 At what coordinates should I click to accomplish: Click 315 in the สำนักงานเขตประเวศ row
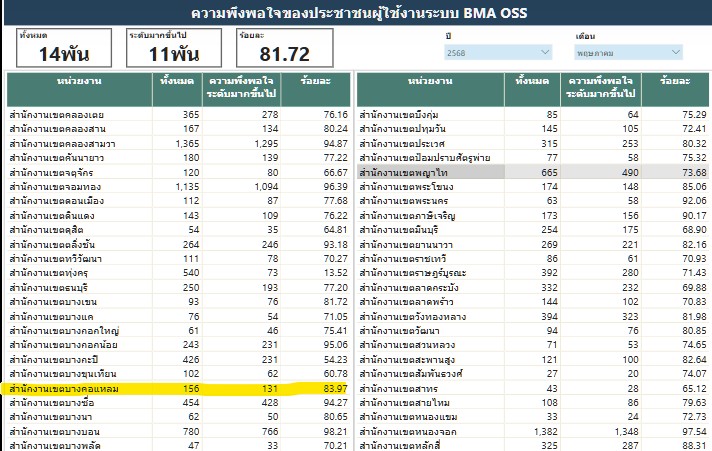549,144
